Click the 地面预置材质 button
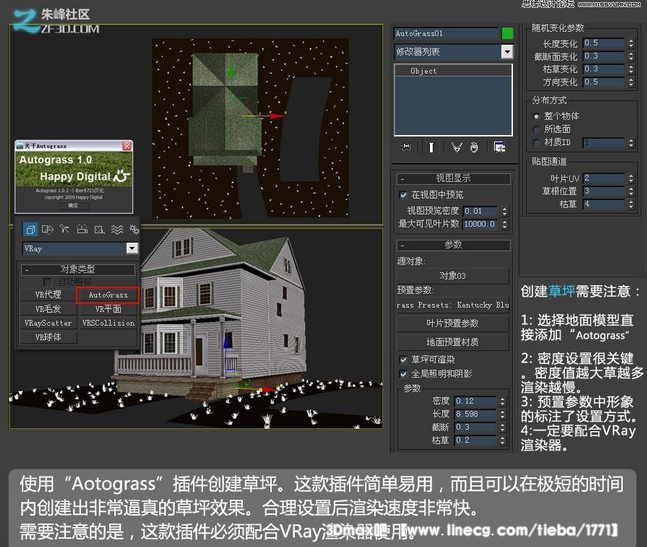The height and width of the screenshot is (547, 647). click(453, 342)
